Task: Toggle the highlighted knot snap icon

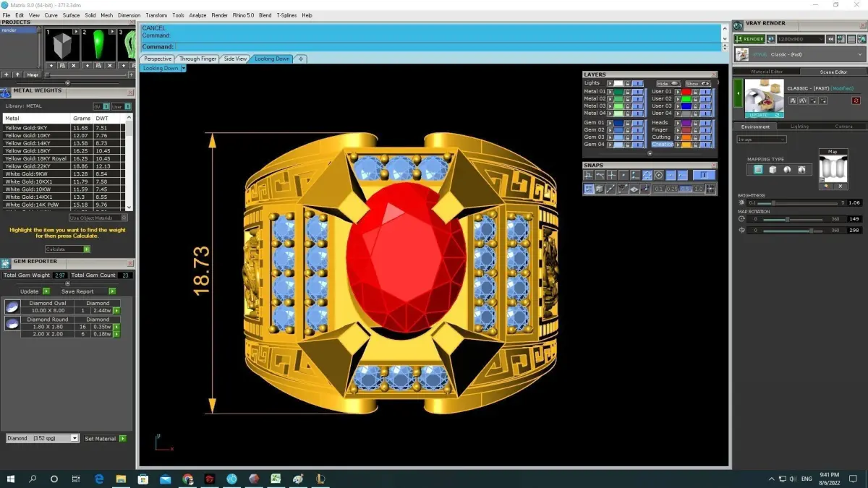Action: [647, 175]
